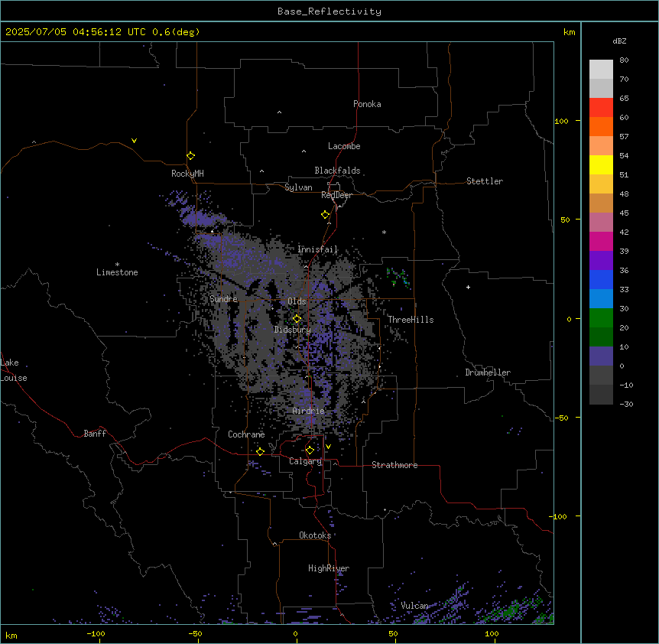
Task: Select the orange 60-57 dBZ legend swatch
Action: [601, 126]
